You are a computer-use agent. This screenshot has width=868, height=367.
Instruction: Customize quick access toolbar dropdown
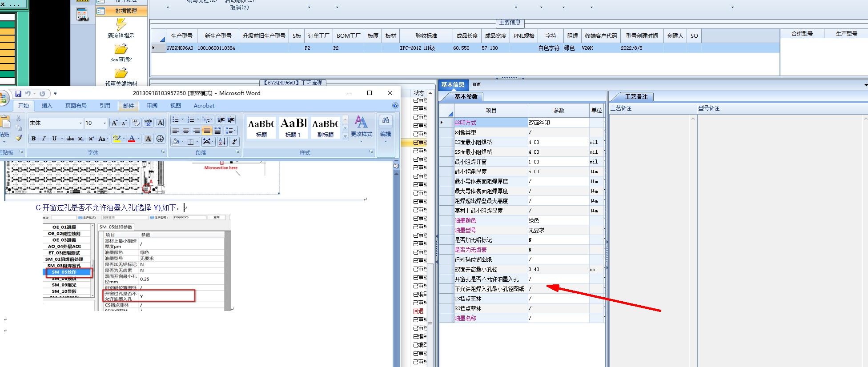(x=55, y=94)
